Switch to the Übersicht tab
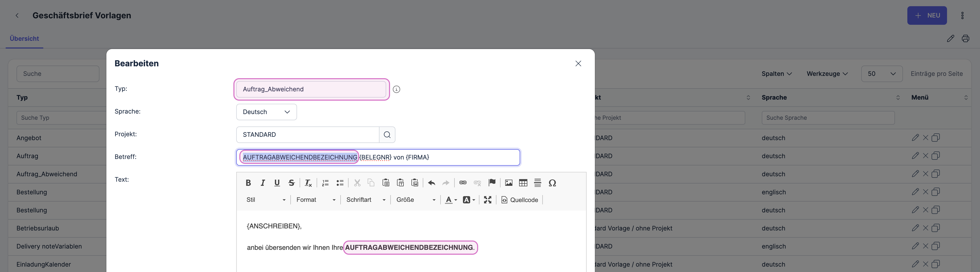 [24, 38]
